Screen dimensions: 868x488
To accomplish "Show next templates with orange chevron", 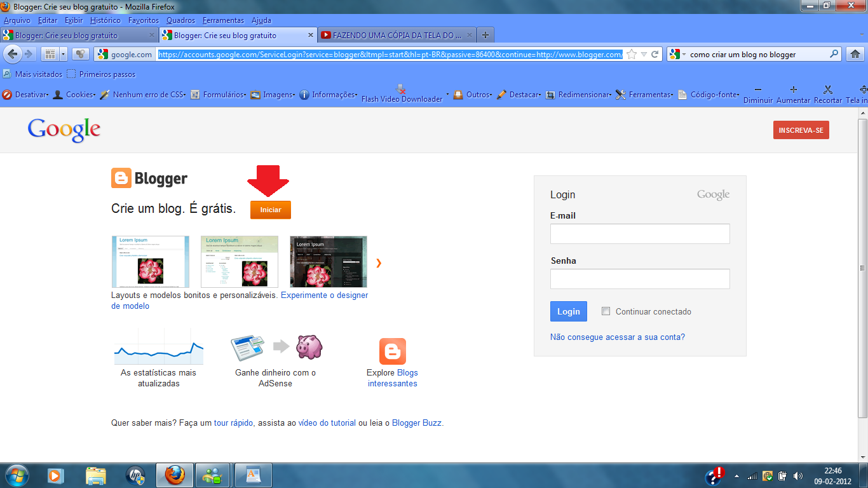I will pos(379,263).
